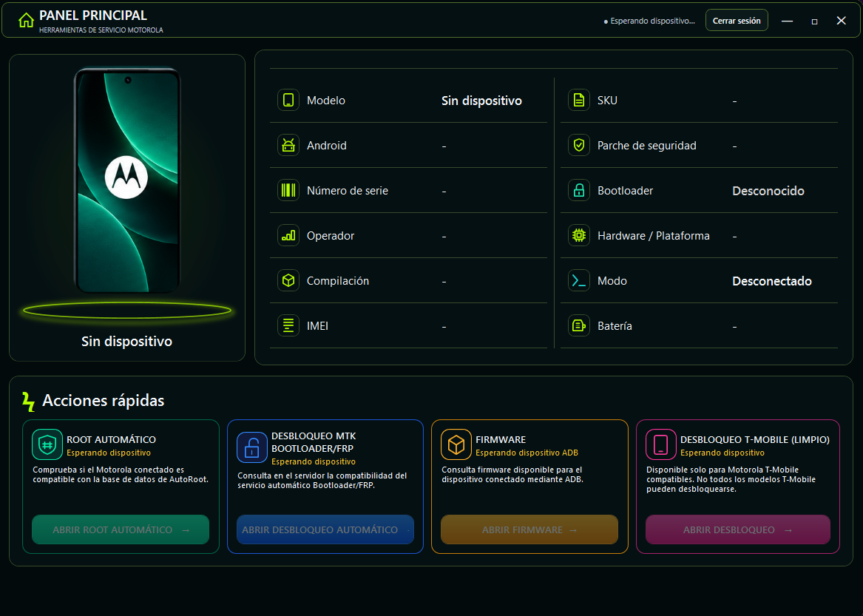Click the Sin dispositivo caption under phone
The height and width of the screenshot is (616, 863).
click(x=126, y=342)
